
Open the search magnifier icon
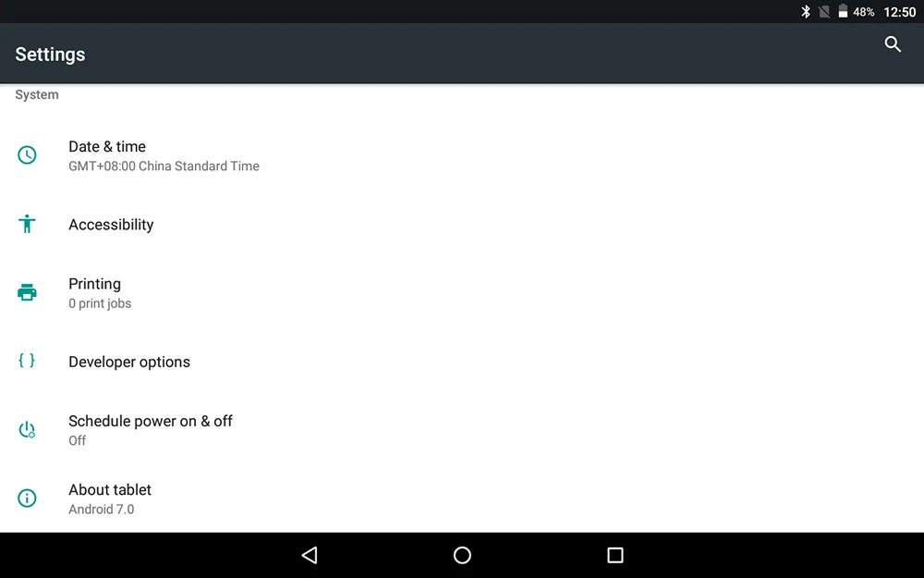coord(893,44)
